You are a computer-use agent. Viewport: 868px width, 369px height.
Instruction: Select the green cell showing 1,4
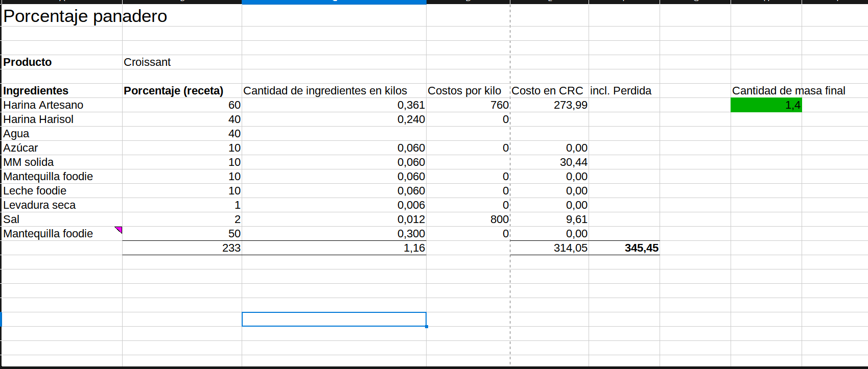click(766, 105)
